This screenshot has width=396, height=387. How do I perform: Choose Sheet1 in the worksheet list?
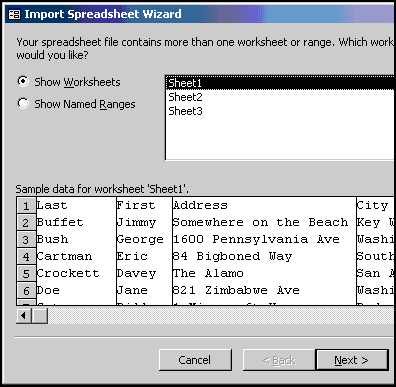(x=281, y=83)
